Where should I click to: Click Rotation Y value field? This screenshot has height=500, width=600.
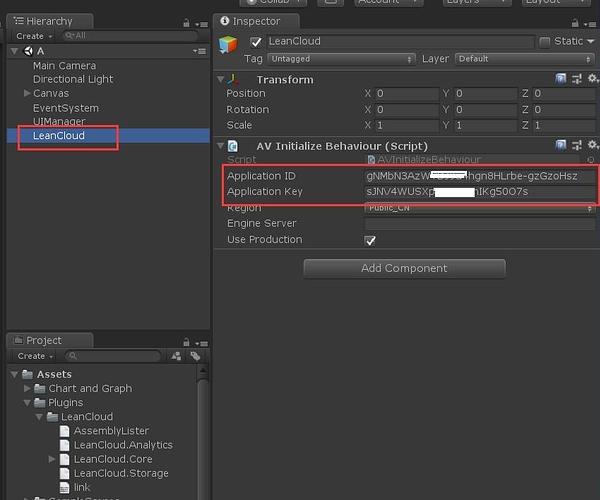[486, 110]
